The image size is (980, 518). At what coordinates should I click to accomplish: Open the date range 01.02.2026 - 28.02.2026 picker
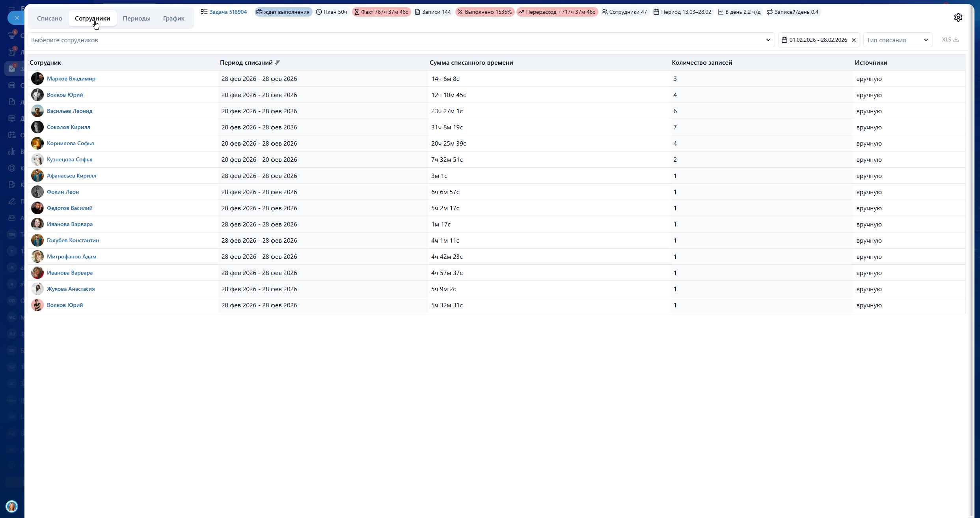pos(818,40)
